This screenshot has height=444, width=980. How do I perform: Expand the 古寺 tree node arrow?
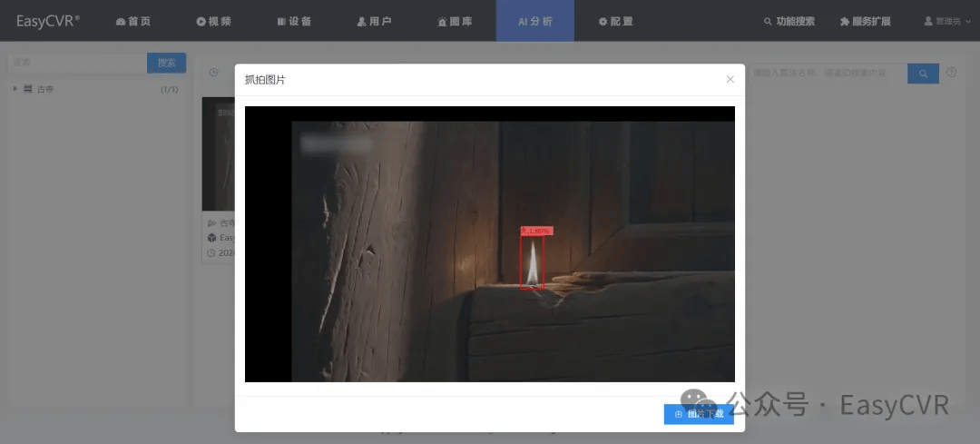15,89
